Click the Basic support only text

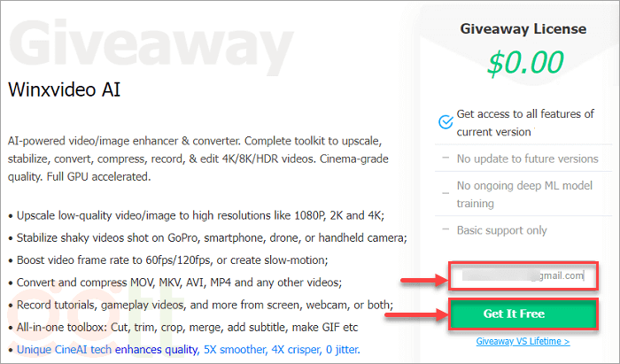(x=502, y=230)
